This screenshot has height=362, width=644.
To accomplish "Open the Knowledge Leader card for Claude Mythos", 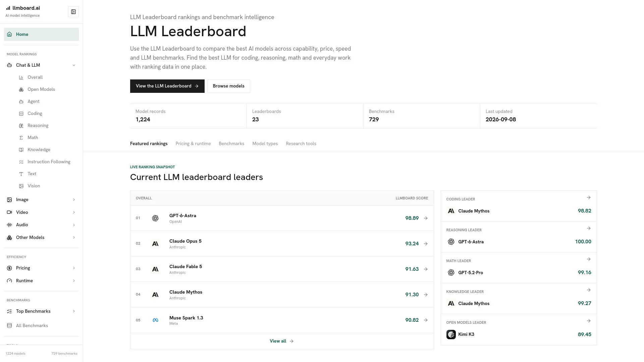I will pos(519,299).
